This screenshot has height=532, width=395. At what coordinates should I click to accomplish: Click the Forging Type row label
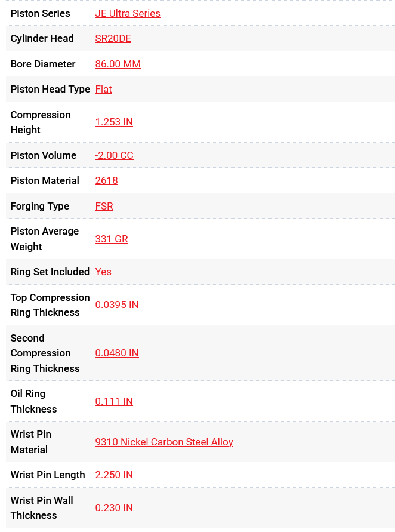(x=40, y=206)
